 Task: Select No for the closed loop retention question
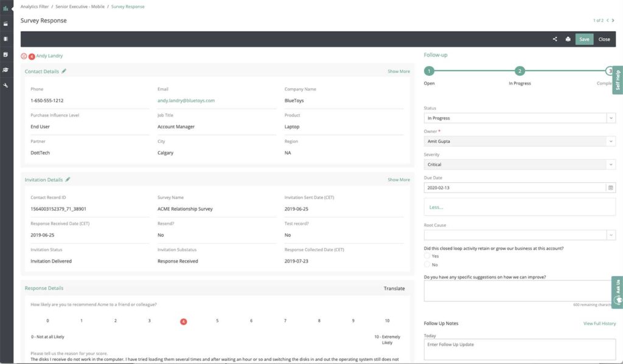point(426,264)
